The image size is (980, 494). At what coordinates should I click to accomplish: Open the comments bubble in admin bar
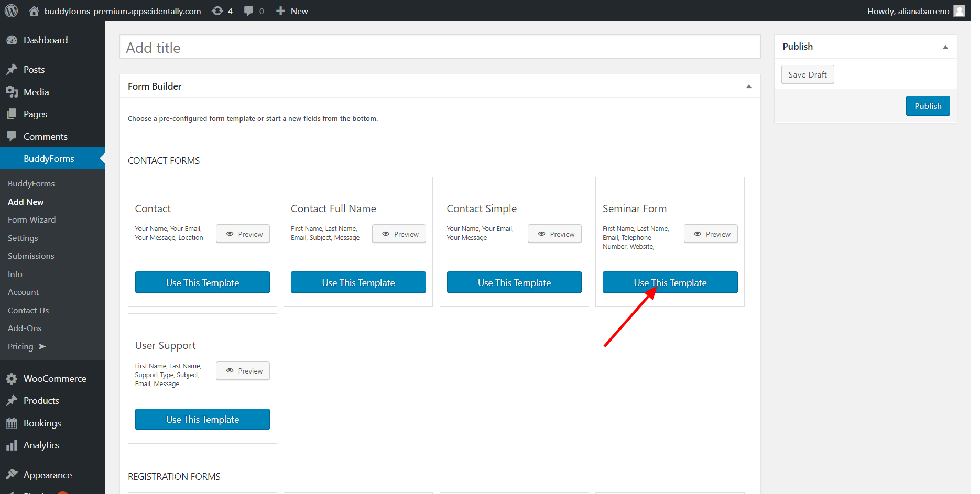click(249, 11)
